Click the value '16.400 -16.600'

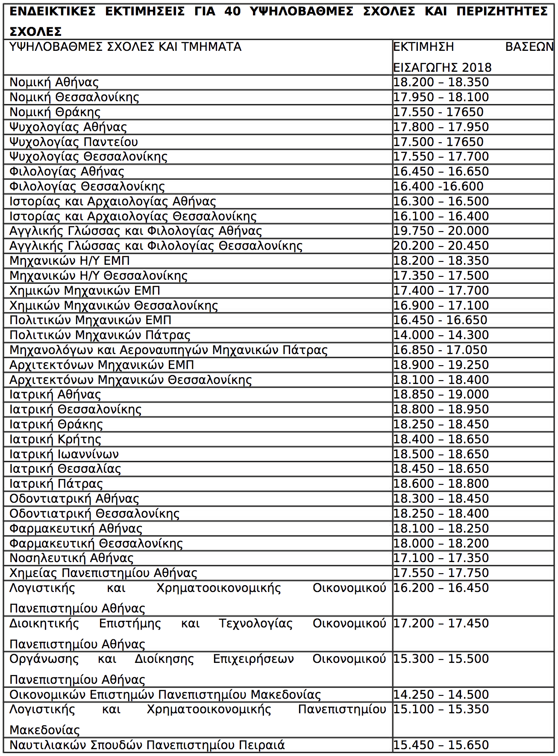(438, 187)
